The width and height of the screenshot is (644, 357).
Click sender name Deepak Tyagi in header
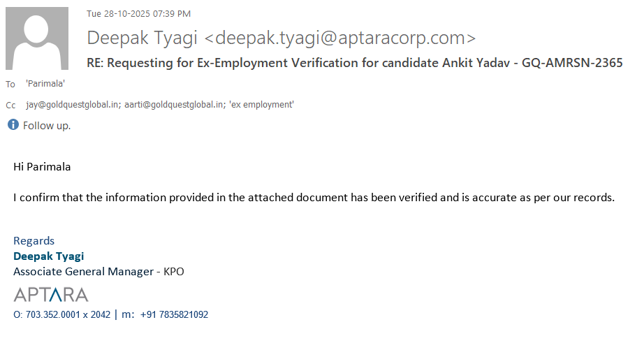click(x=144, y=38)
